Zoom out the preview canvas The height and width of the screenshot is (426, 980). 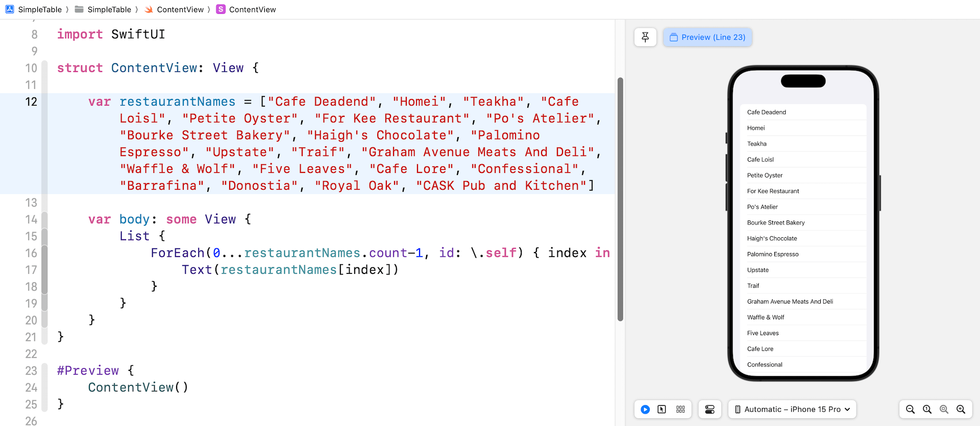point(910,409)
